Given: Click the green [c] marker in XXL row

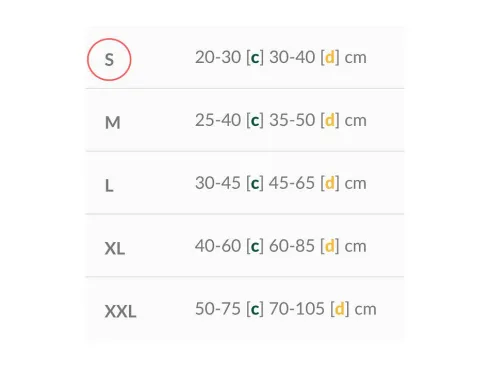Looking at the screenshot, I should coord(255,309).
